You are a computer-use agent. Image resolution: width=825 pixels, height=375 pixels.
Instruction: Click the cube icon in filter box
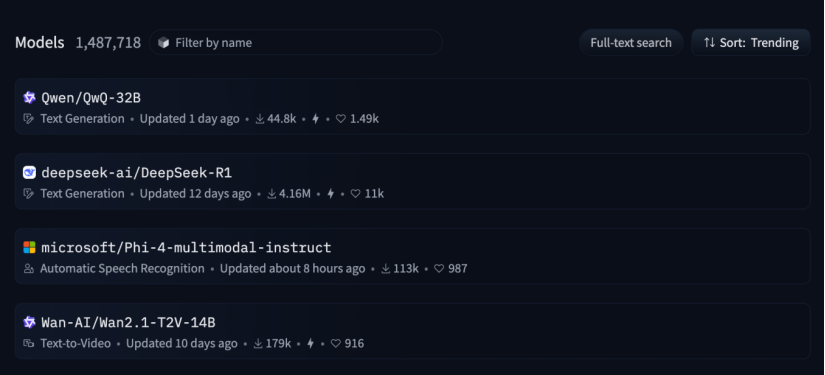(x=164, y=43)
